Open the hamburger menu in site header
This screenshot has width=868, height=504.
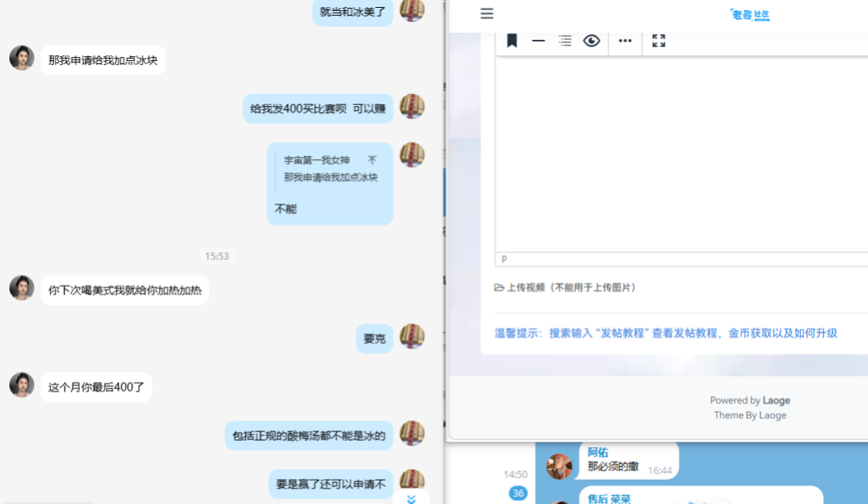coord(487,14)
